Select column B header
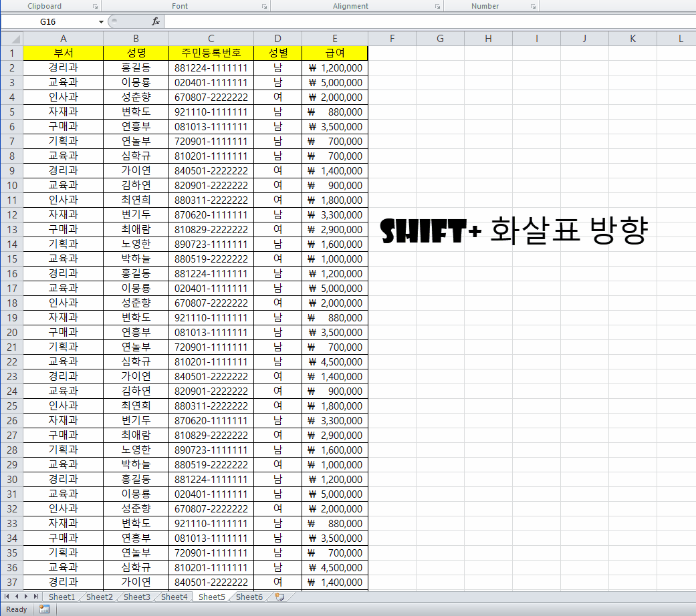This screenshot has height=616, width=696. point(136,39)
